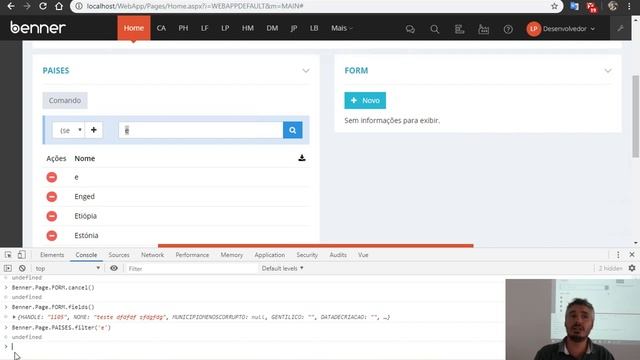Viewport: 640px width, 360px height.
Task: Open the PH menu item
Action: point(183,28)
